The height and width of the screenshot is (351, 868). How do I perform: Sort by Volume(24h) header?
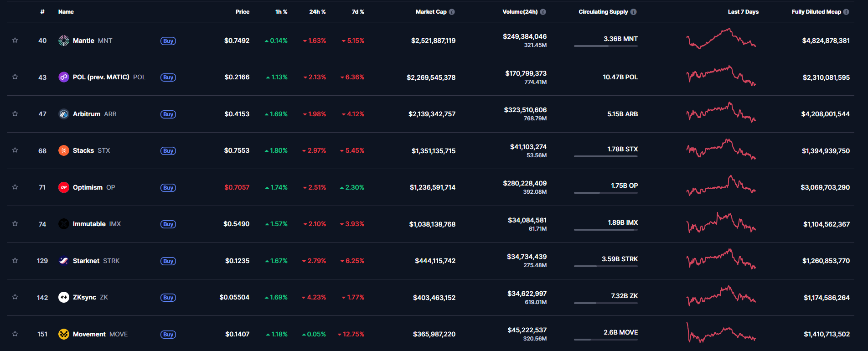(x=520, y=12)
